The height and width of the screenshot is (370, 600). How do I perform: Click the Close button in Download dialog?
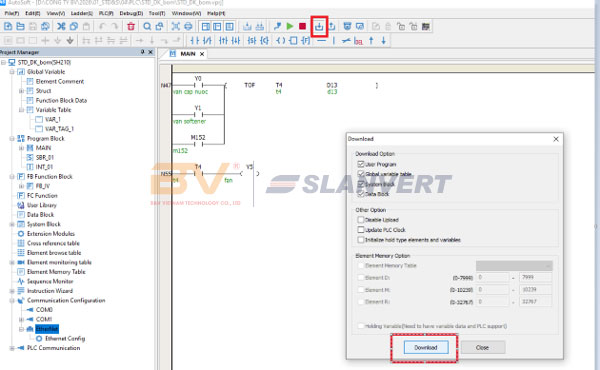point(483,347)
